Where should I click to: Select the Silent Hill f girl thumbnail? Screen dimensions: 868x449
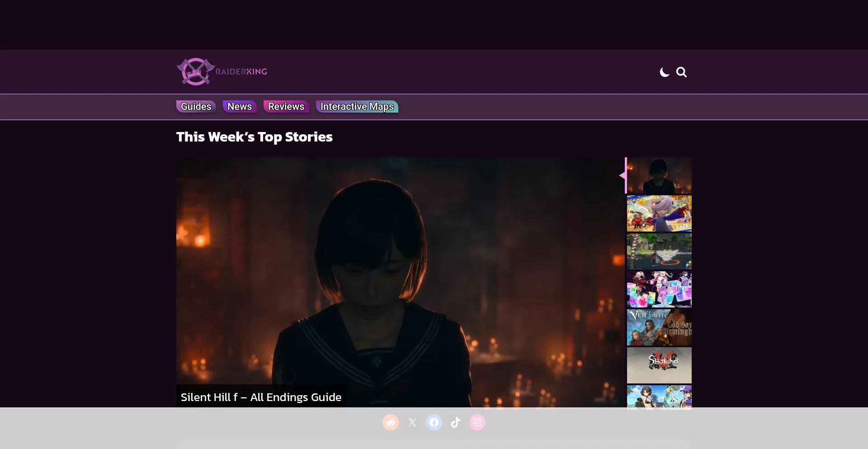click(659, 175)
